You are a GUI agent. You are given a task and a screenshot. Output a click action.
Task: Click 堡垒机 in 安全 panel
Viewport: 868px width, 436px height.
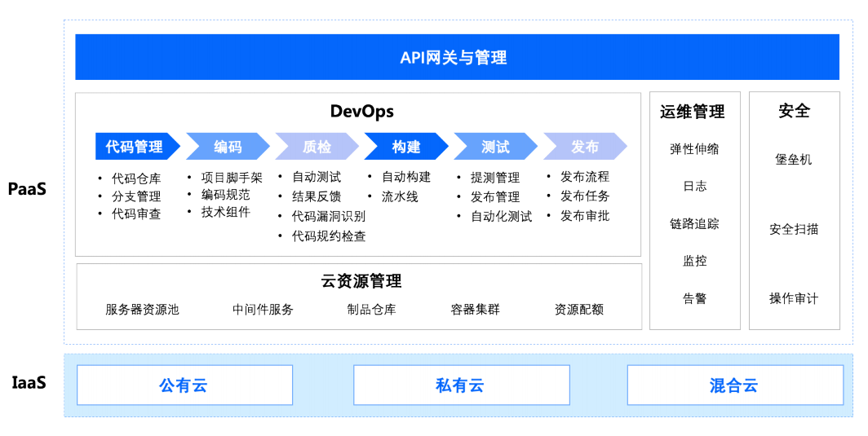793,160
